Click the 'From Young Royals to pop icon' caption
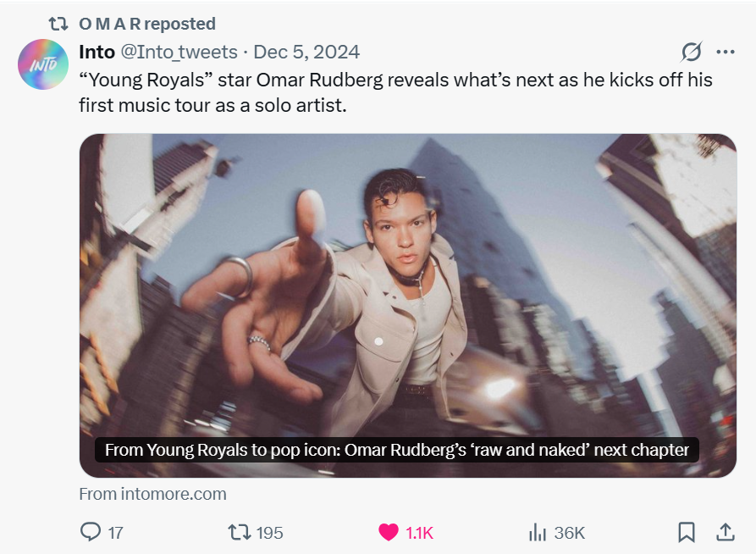 (x=397, y=450)
